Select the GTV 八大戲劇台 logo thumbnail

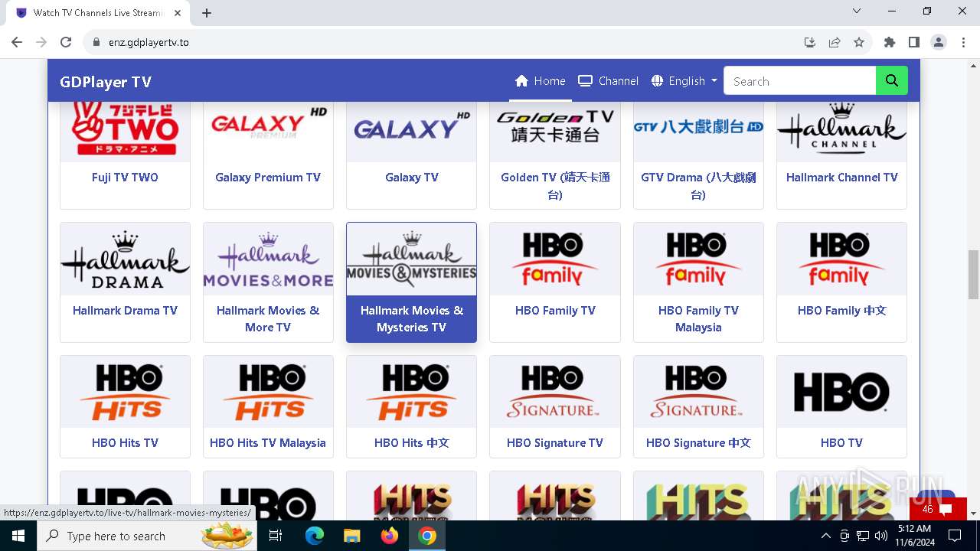tap(698, 130)
